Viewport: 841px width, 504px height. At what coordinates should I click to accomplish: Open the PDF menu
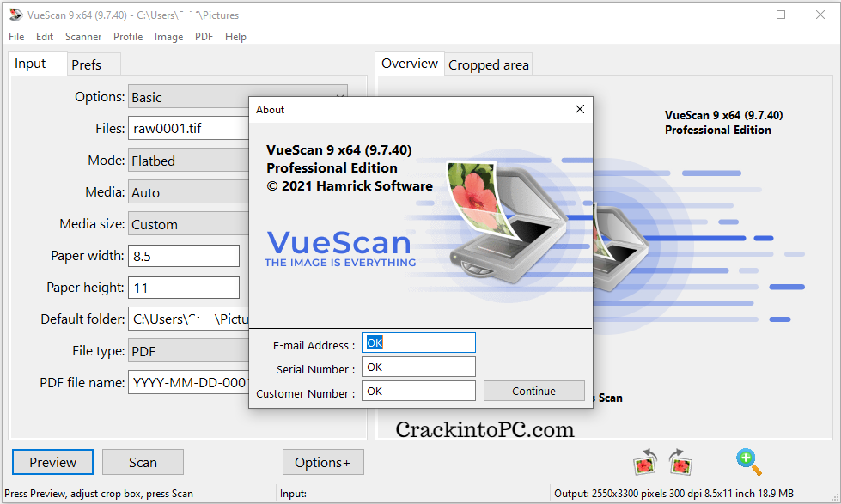click(204, 36)
